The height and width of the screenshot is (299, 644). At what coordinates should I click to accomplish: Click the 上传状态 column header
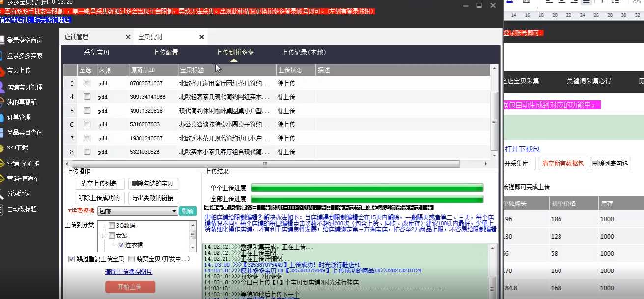296,70
